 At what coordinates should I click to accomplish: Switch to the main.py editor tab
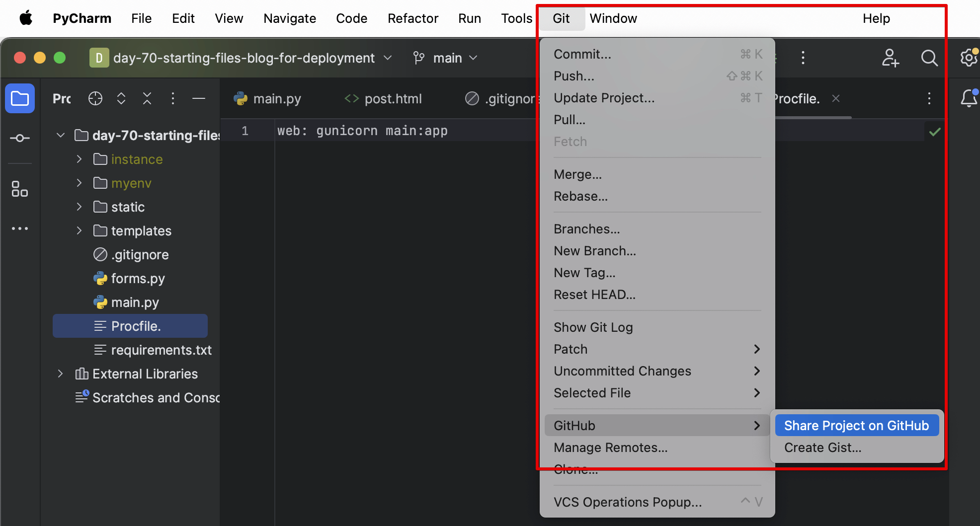point(267,98)
